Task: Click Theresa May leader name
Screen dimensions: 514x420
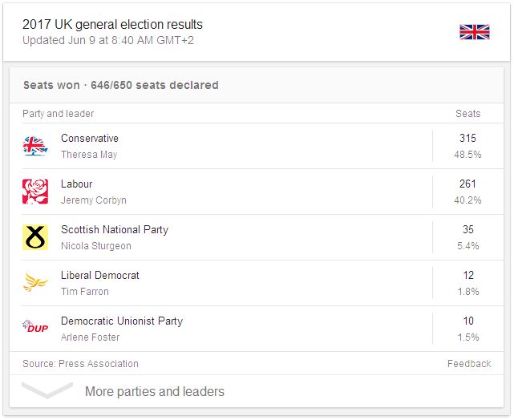Action: click(89, 155)
